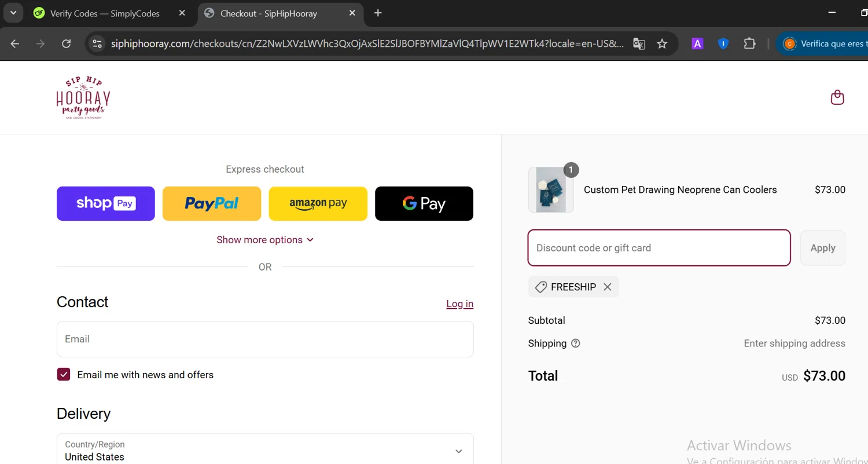Open the shopping bag cart icon
868x464 pixels.
(x=837, y=97)
